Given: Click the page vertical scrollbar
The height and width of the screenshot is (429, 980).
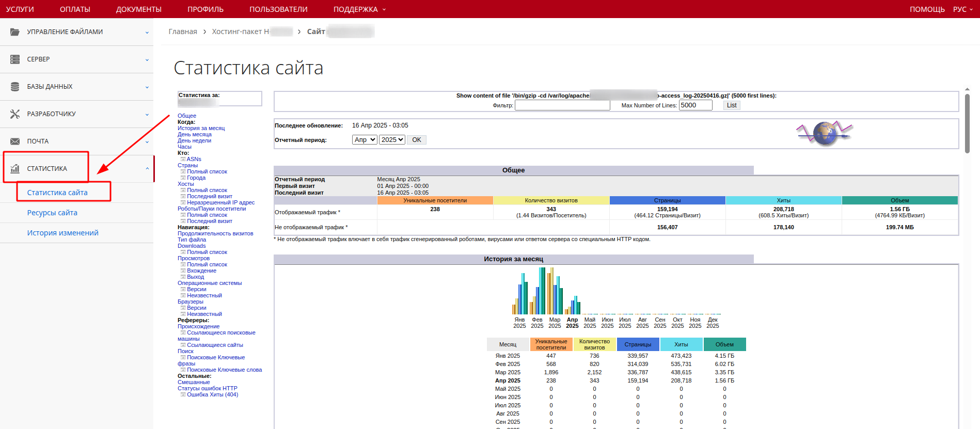Looking at the screenshot, I should point(967,124).
